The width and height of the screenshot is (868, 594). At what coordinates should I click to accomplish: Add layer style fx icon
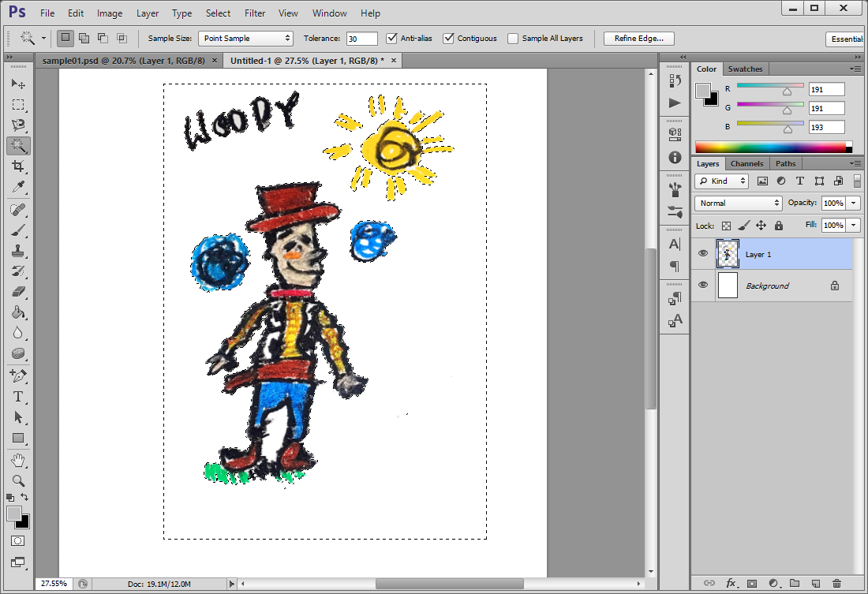(x=731, y=583)
